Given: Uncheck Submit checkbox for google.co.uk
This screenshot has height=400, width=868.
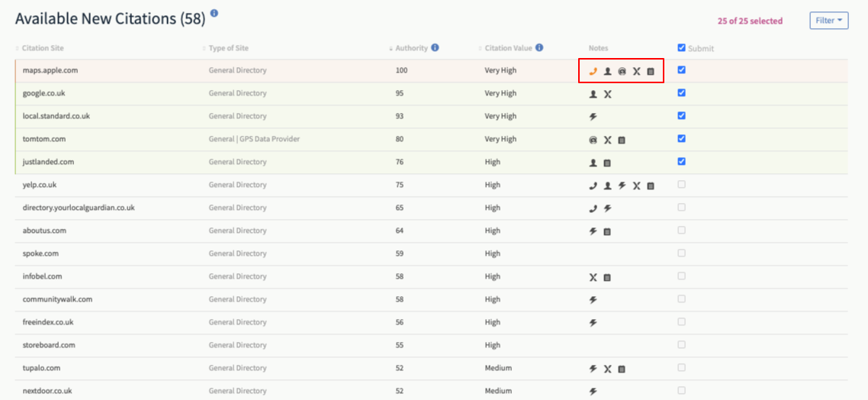Looking at the screenshot, I should coord(681,92).
